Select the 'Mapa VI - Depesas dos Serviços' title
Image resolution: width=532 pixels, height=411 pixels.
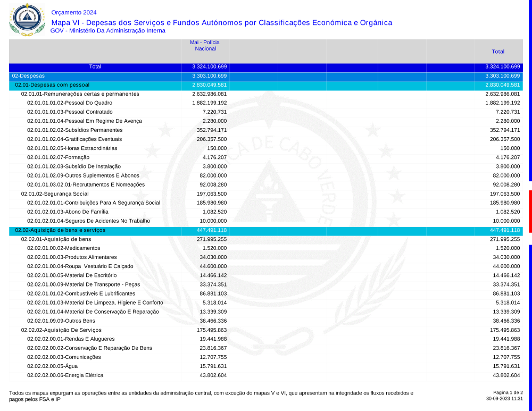(221, 22)
